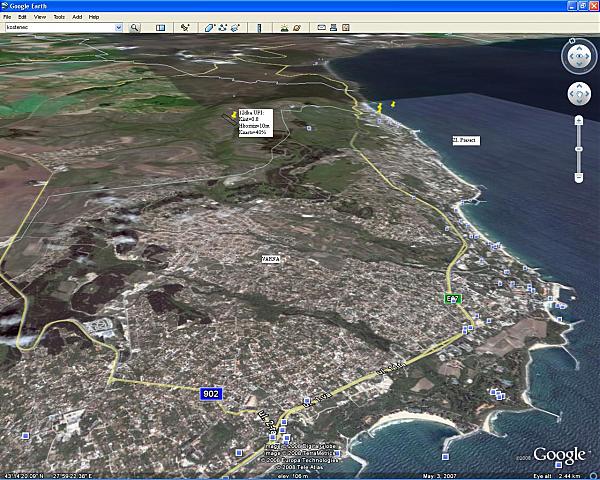The image size is (600, 480).
Task: Open the Ruler measuring tool
Action: 259,28
